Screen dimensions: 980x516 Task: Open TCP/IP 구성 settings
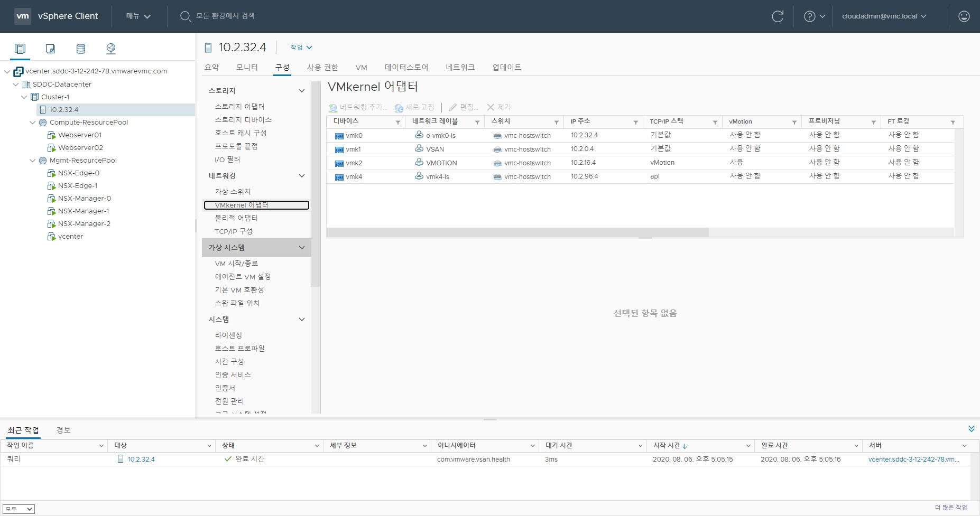(x=234, y=231)
